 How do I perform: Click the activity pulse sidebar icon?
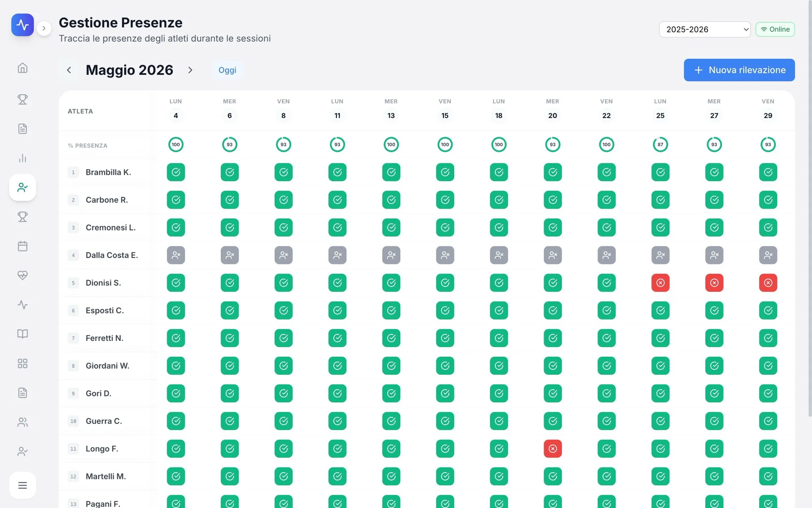click(23, 305)
